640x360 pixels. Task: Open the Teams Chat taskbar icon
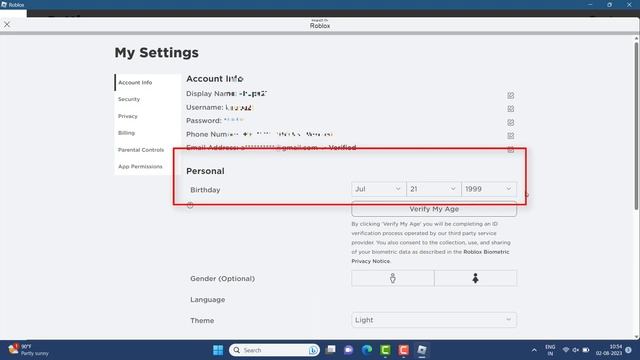(x=349, y=350)
